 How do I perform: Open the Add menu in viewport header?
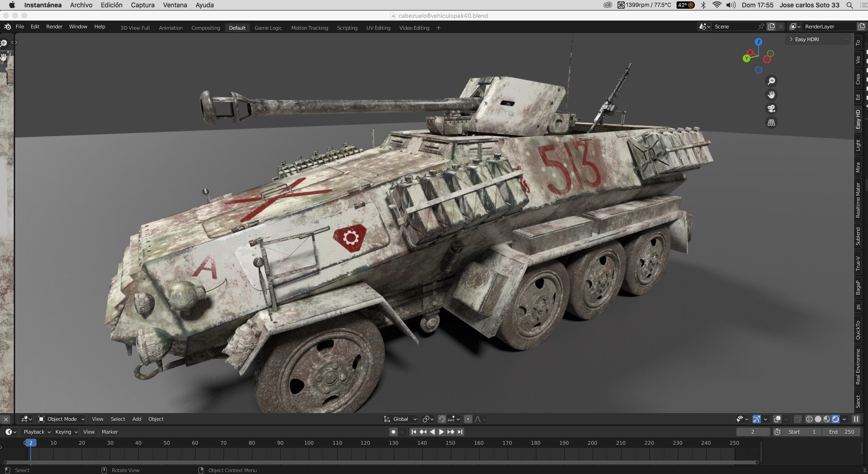[136, 419]
